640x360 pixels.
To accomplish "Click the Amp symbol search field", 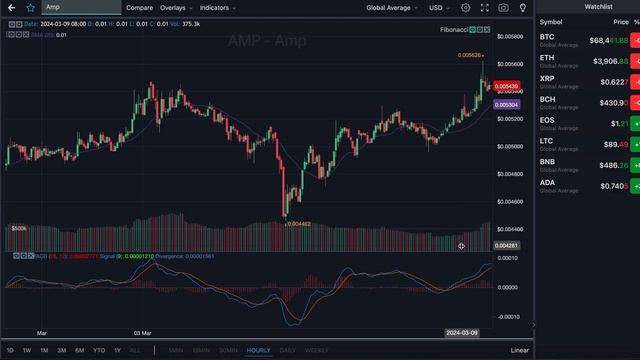I will click(x=81, y=7).
